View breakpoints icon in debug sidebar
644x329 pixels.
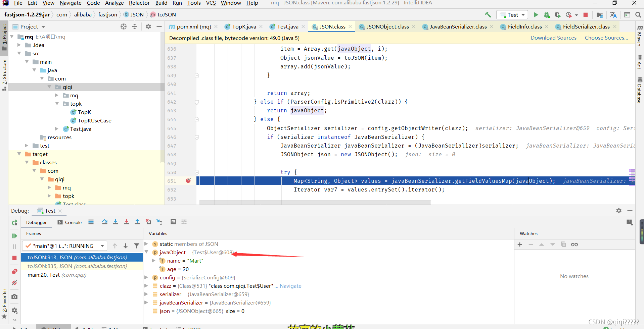14,271
